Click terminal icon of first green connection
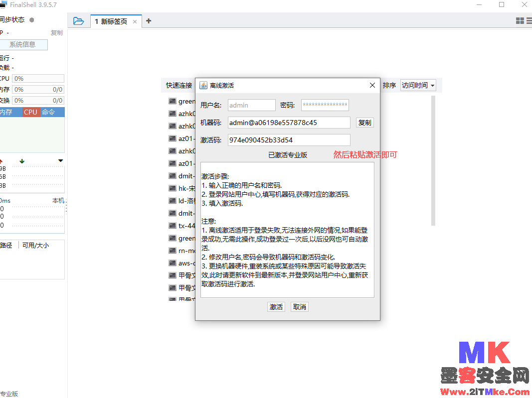The image size is (532, 398). pyautogui.click(x=173, y=101)
